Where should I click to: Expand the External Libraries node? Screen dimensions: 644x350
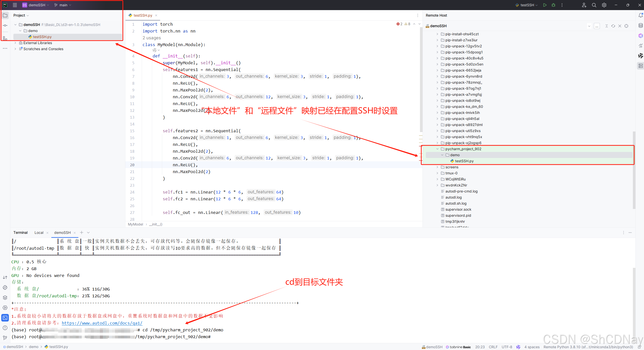[x=15, y=43]
